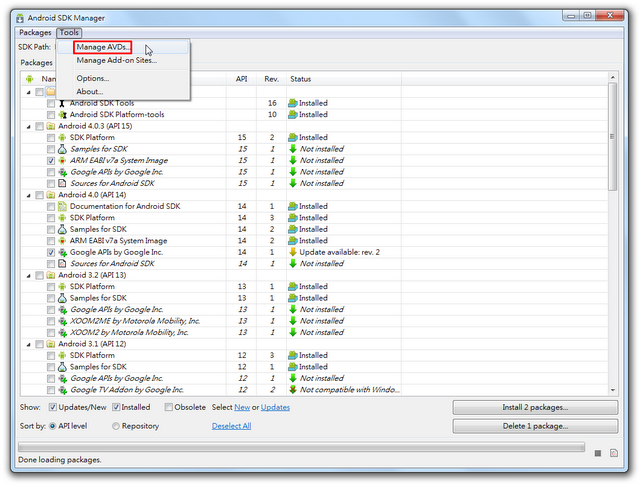Open the log window icon at bottom right
This screenshot has height=484, width=640.
click(614, 453)
